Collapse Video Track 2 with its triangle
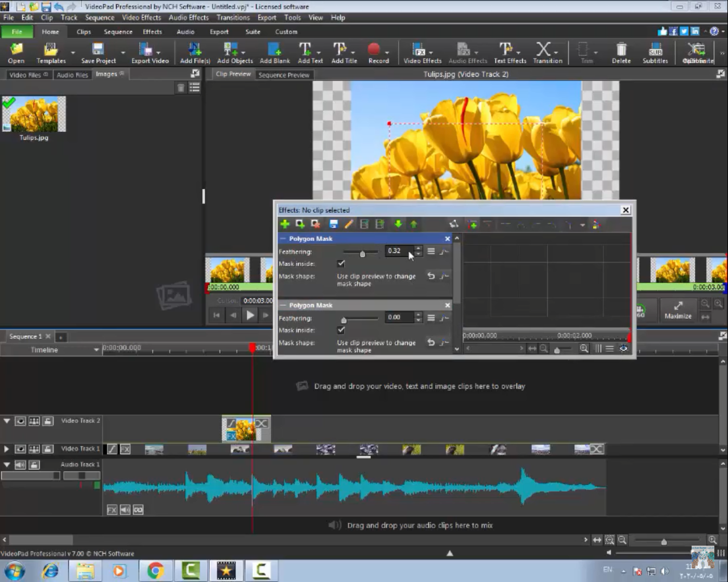This screenshot has height=582, width=728. pos(7,421)
